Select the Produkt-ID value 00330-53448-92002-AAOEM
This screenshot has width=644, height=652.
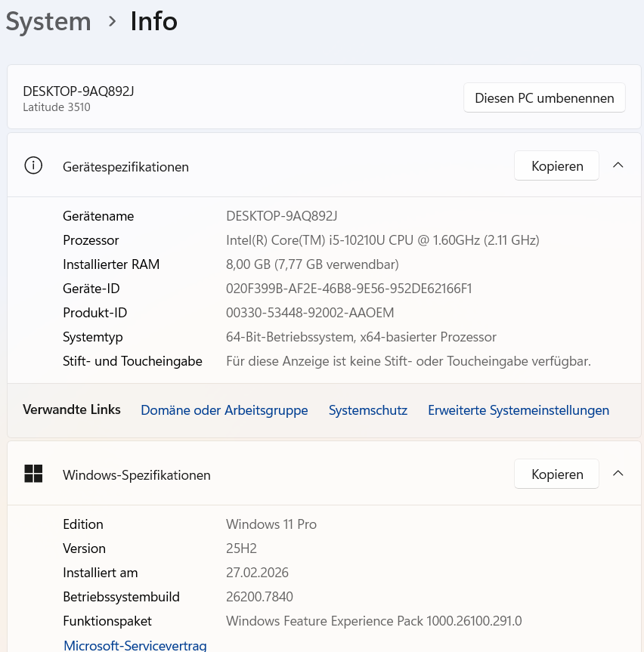[x=310, y=313]
